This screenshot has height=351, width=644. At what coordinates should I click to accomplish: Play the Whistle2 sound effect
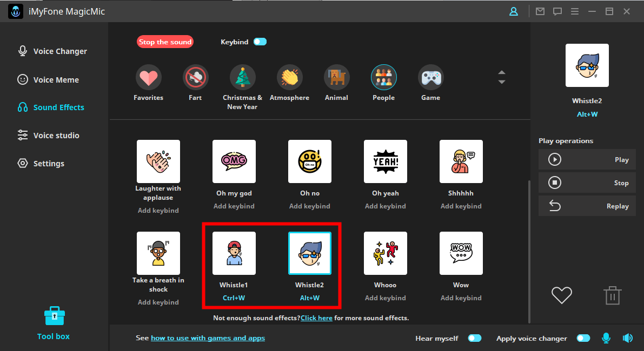point(310,253)
